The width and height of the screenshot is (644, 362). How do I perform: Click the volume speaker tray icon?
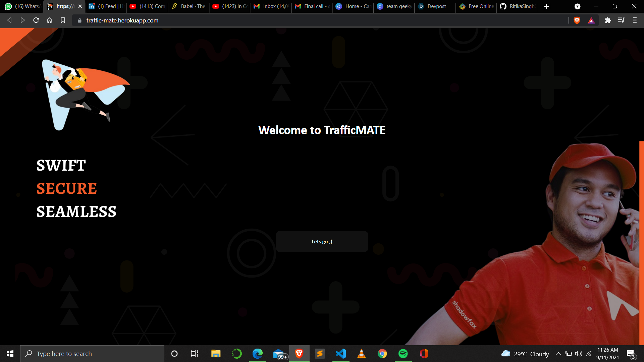tap(579, 354)
